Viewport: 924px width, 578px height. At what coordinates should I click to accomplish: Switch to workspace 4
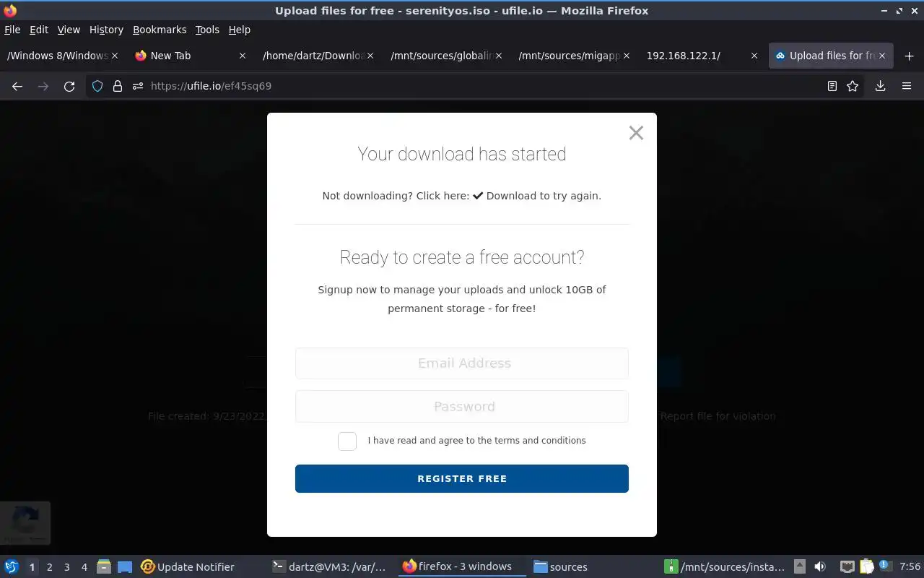pos(84,567)
